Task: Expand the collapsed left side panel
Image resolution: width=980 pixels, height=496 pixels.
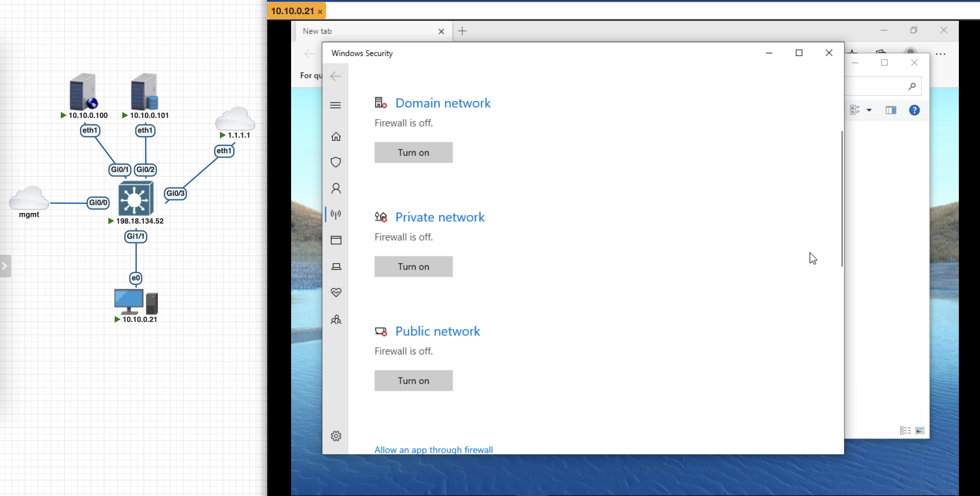Action: click(x=5, y=266)
